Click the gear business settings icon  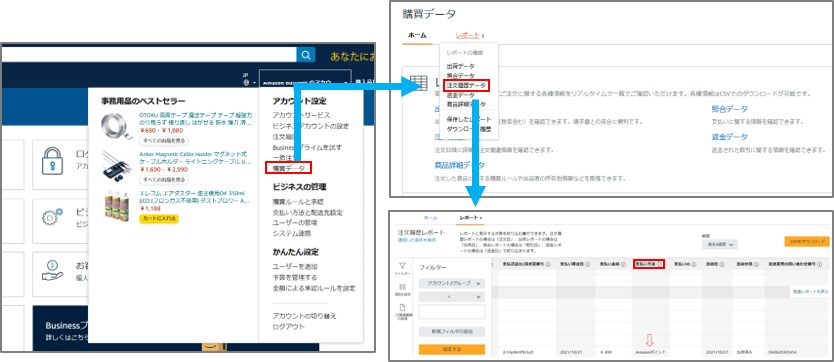click(x=52, y=217)
